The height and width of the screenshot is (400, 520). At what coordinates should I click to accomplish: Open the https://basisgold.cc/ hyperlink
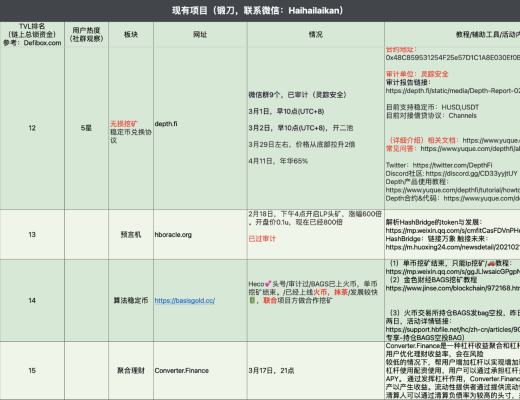(184, 301)
